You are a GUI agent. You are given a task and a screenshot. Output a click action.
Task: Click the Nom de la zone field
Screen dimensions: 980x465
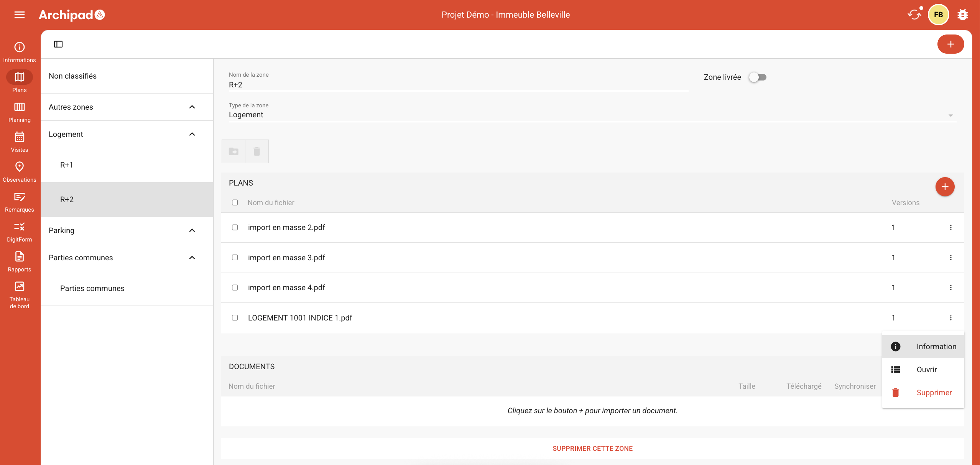pos(458,85)
